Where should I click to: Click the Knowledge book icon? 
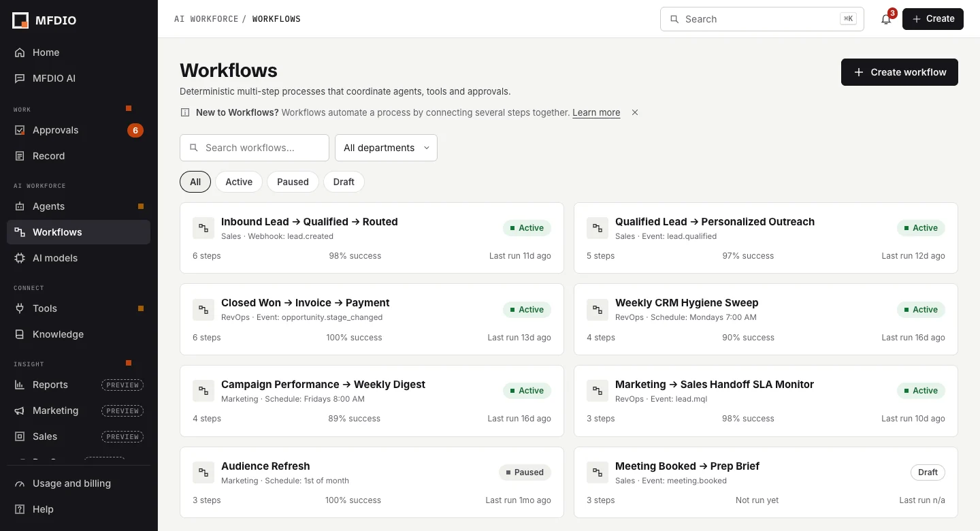[20, 334]
